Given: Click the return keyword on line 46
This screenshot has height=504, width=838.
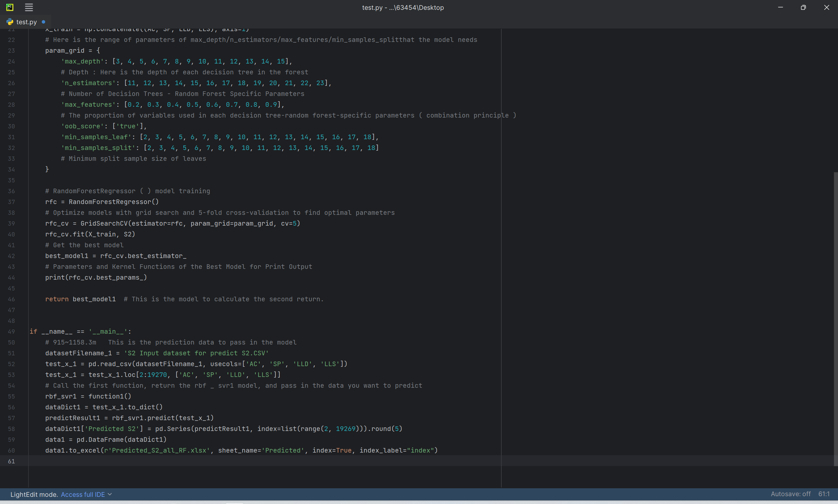Looking at the screenshot, I should coord(57,299).
